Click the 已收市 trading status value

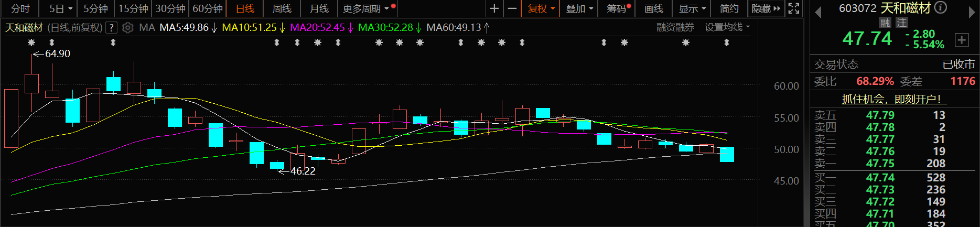pos(959,64)
